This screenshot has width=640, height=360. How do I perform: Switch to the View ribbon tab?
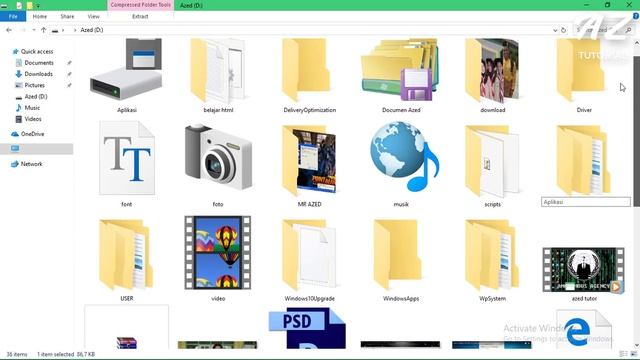pos(93,16)
